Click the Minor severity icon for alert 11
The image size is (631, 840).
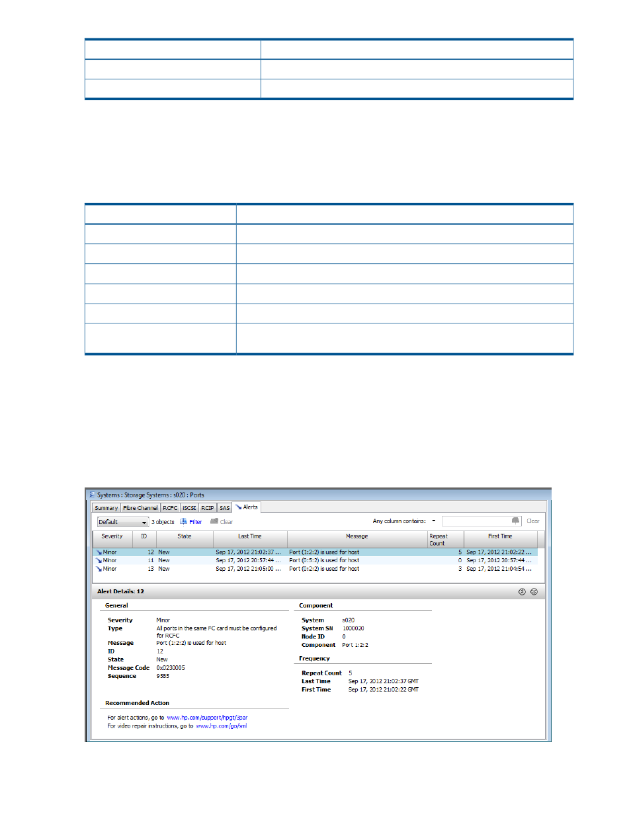(99, 560)
